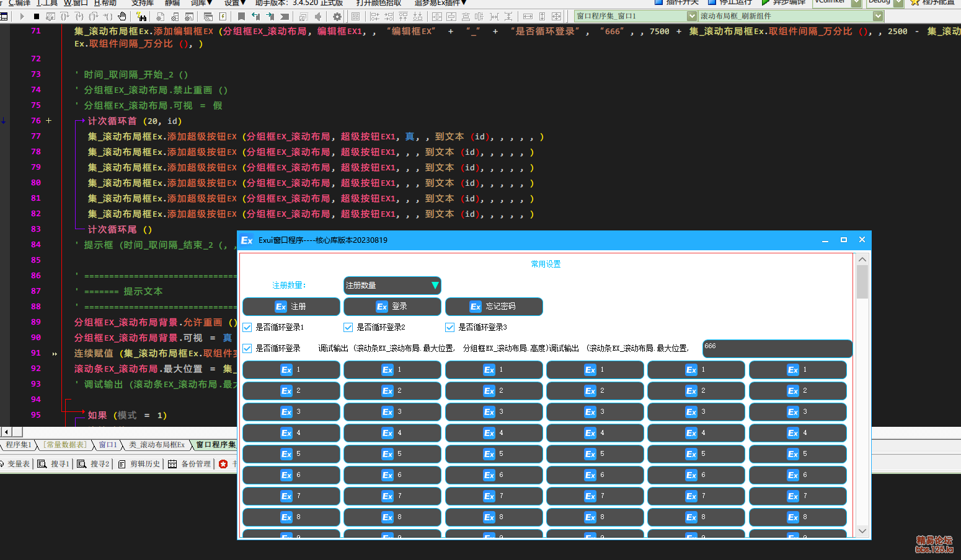
Task: Switch to the 类_滚动布局框Ex tab
Action: [x=157, y=445]
